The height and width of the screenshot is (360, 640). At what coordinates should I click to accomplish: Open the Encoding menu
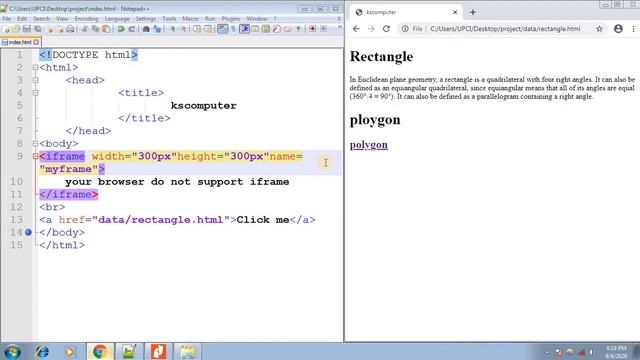coord(86,19)
